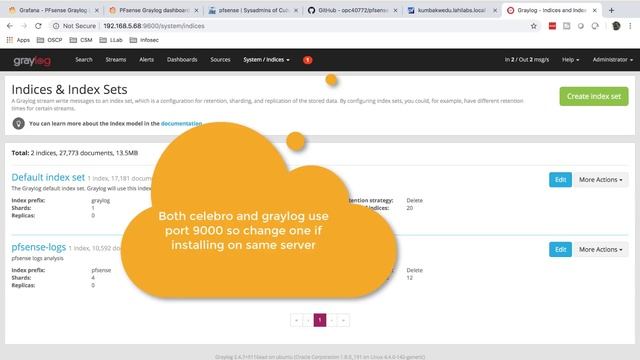Open the OSCP bookmarks folder
This screenshot has width=640, height=360.
click(49, 40)
